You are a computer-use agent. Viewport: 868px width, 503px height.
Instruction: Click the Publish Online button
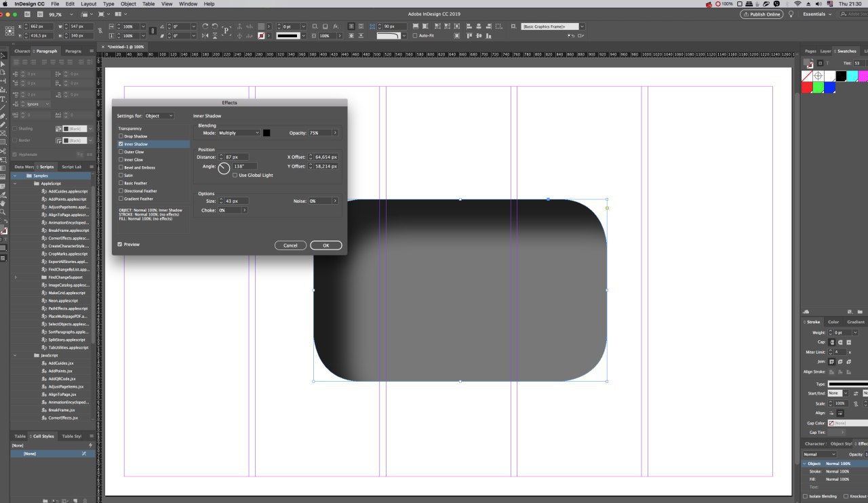762,14
